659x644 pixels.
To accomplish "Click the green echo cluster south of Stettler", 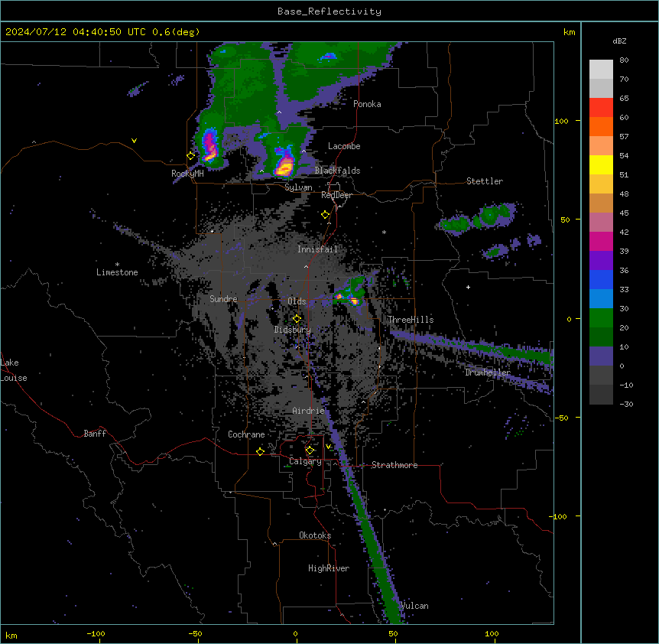I will tap(479, 219).
